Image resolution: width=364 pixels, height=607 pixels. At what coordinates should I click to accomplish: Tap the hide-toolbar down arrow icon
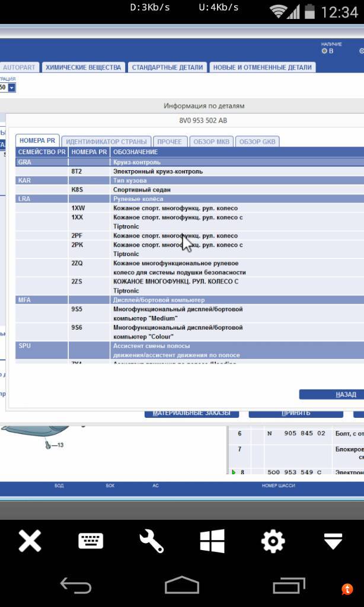coord(333,541)
